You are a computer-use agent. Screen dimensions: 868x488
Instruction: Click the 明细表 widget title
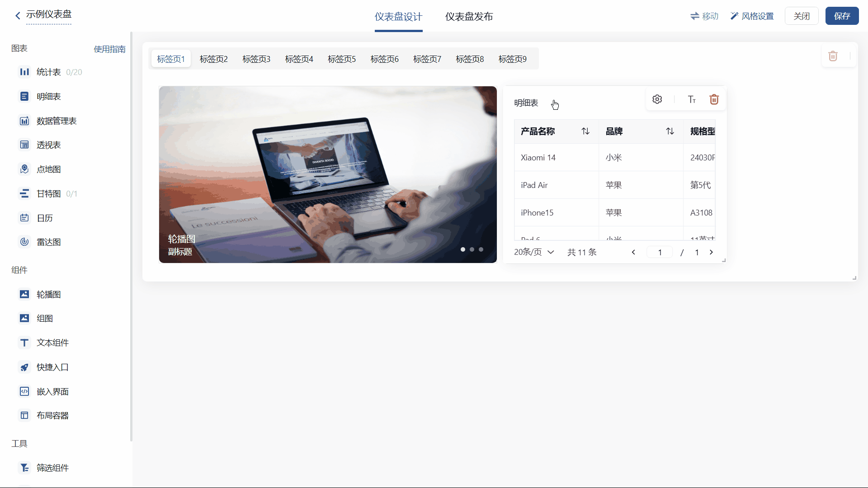(x=526, y=103)
